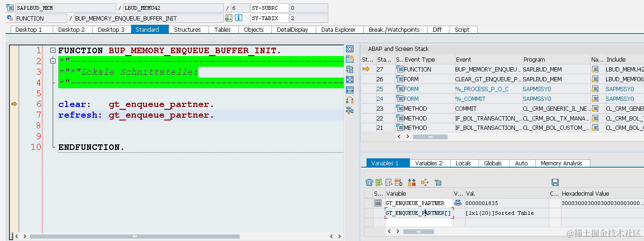Image resolution: width=644 pixels, height=241 pixels.
Task: Select the Globals tab
Action: [493, 163]
